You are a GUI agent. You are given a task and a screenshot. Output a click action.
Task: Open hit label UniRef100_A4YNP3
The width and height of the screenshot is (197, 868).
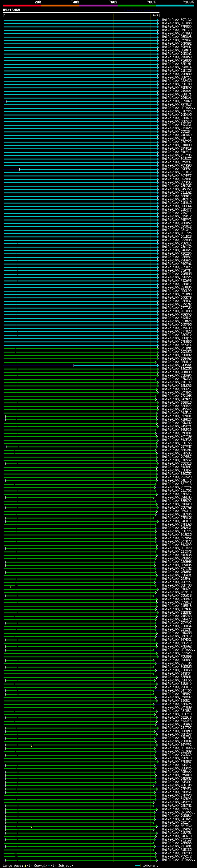coord(177,399)
